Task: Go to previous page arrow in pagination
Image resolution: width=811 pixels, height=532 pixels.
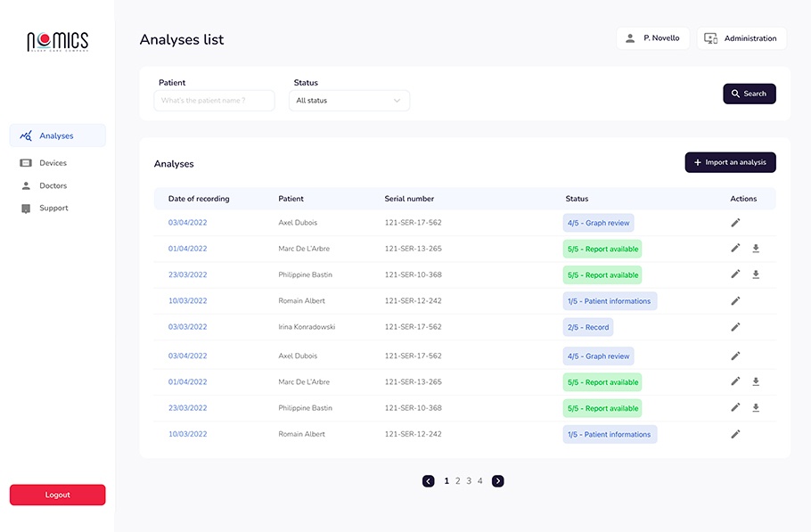Action: [428, 481]
